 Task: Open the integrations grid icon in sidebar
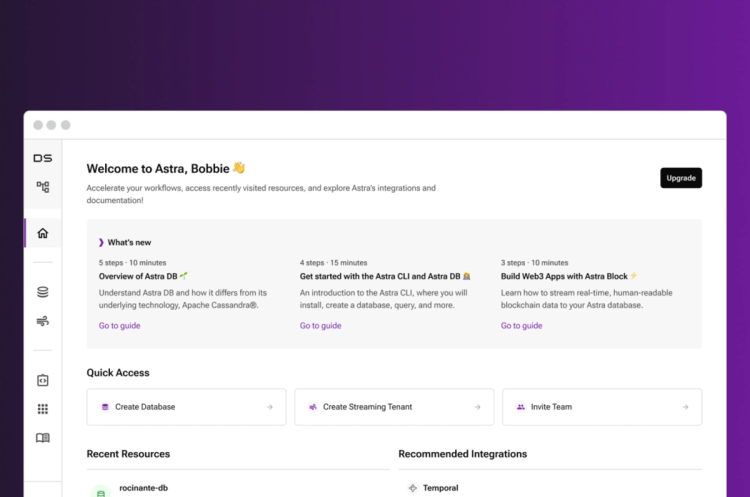(43, 409)
